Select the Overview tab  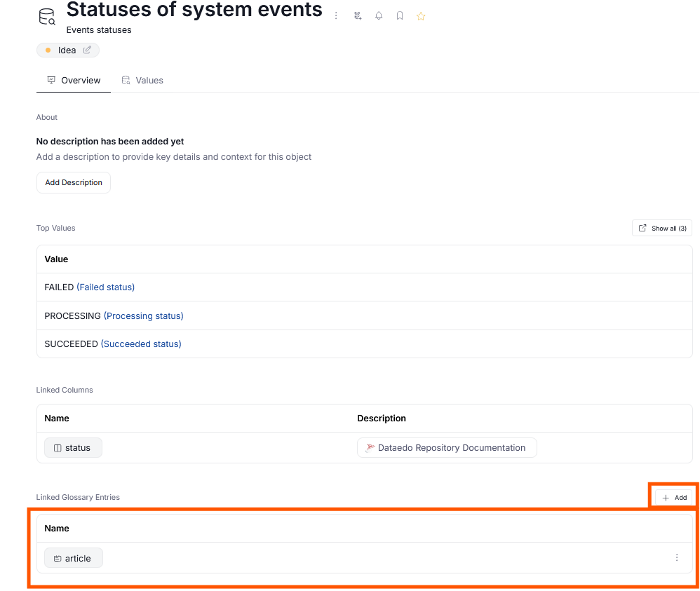coord(74,81)
